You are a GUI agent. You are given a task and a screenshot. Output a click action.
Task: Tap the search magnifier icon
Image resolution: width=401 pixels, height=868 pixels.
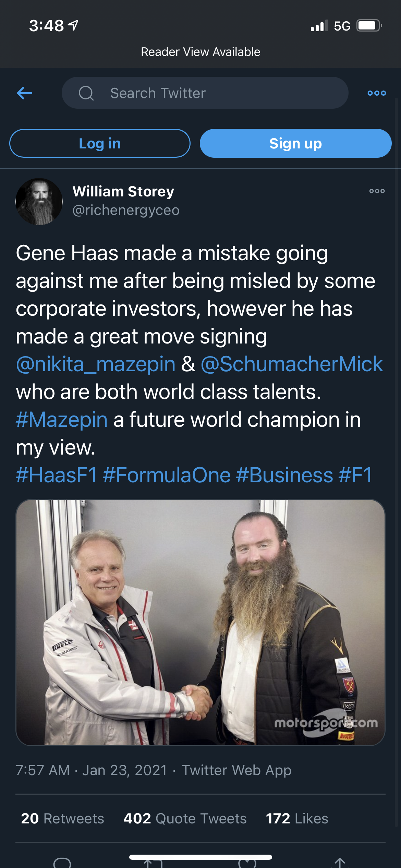pos(86,93)
